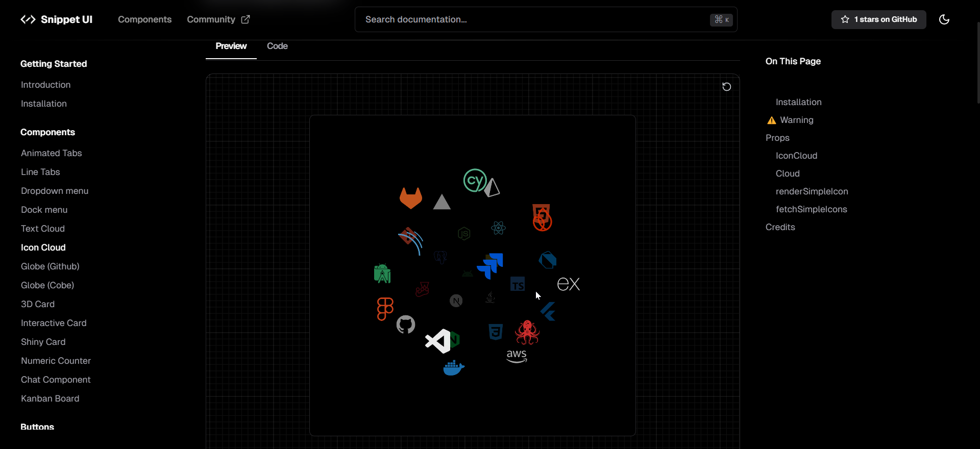980x449 pixels.
Task: Click the Cypress 'cy' icon
Action: coord(475,181)
